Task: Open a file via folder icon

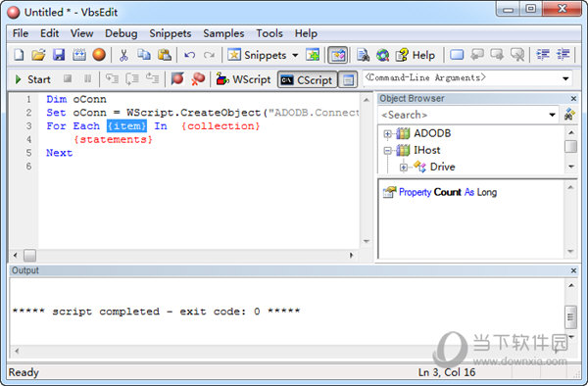Action: [38, 55]
